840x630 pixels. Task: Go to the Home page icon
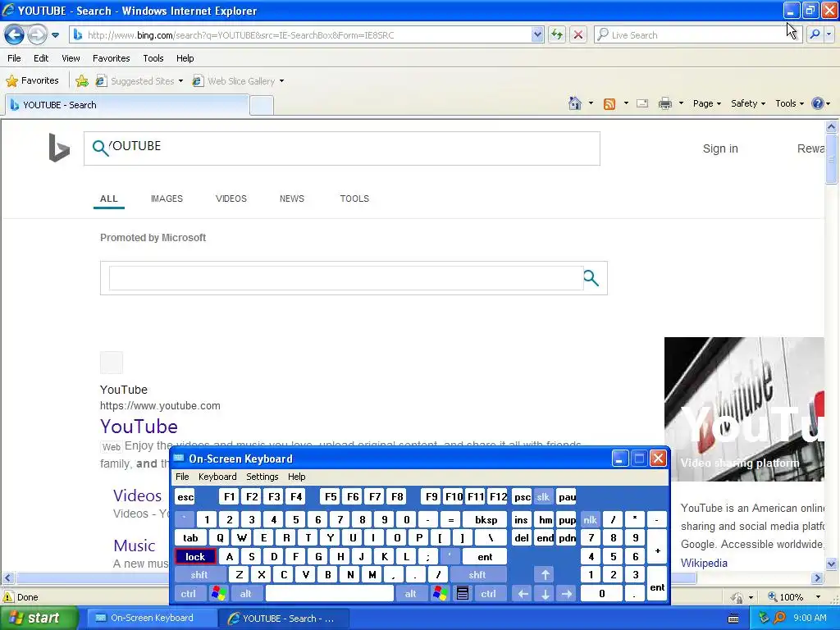pyautogui.click(x=575, y=103)
